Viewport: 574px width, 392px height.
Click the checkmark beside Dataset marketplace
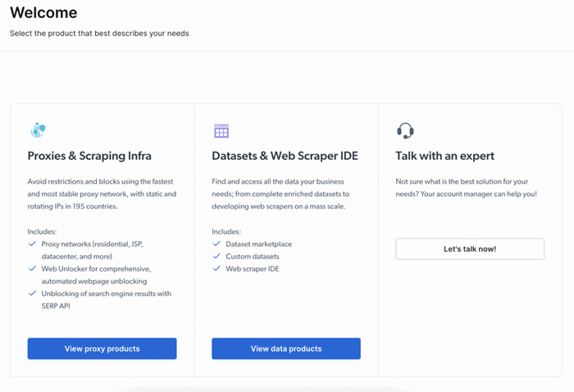click(x=216, y=244)
